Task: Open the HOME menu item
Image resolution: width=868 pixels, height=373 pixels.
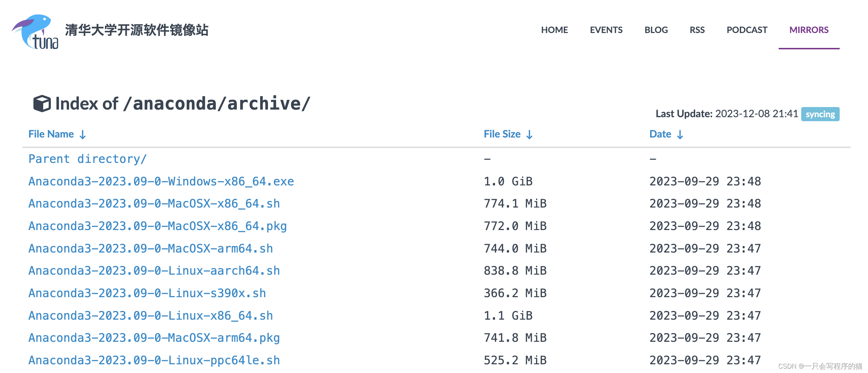Action: (555, 30)
